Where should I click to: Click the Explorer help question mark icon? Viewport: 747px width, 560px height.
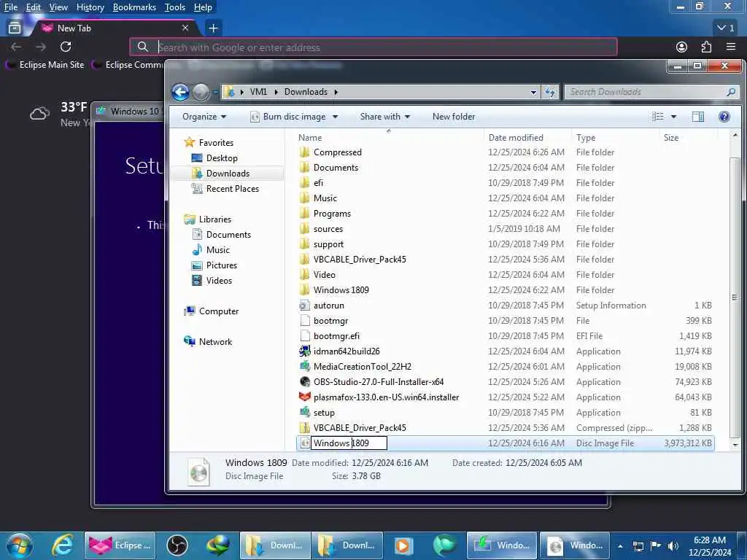coord(724,117)
